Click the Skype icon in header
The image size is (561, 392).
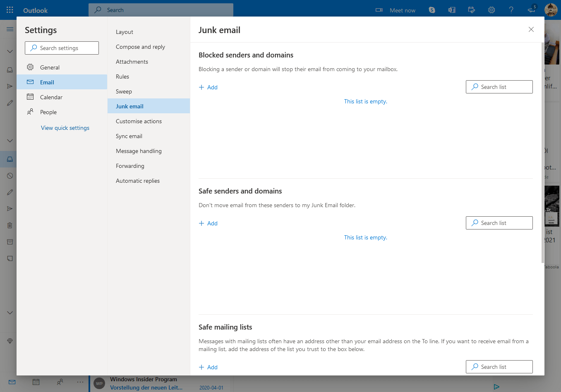coord(432,10)
